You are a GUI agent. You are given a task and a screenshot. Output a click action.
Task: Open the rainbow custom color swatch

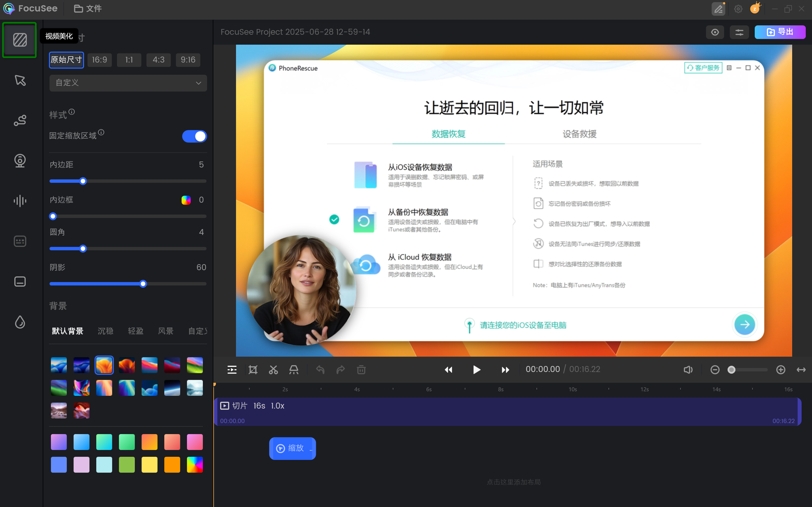click(195, 465)
